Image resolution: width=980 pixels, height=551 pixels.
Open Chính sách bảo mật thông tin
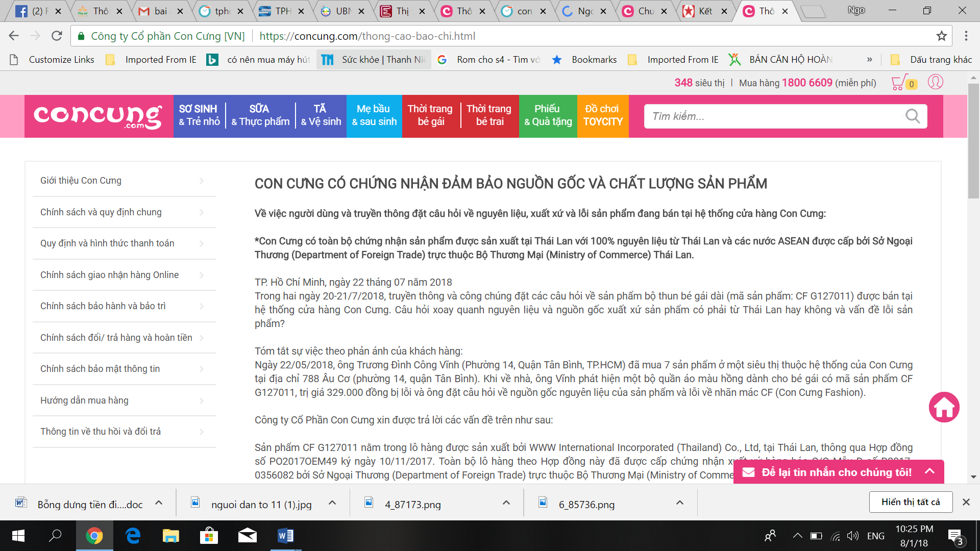click(x=125, y=369)
